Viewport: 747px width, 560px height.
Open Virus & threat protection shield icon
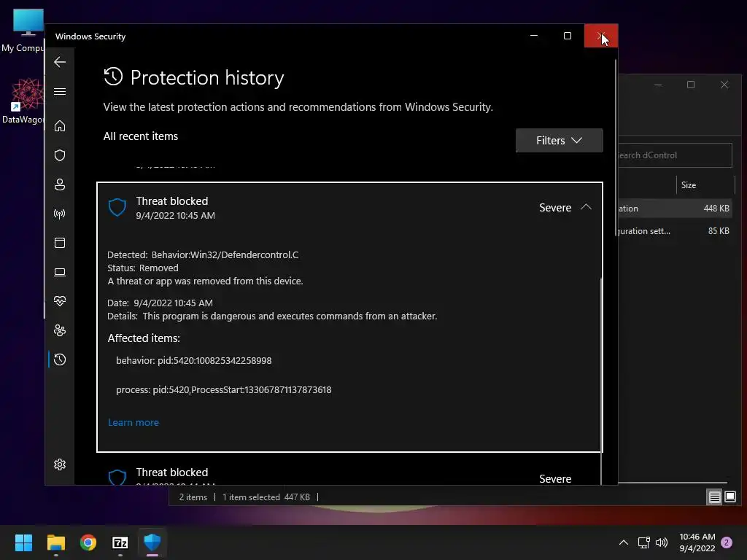(60, 155)
